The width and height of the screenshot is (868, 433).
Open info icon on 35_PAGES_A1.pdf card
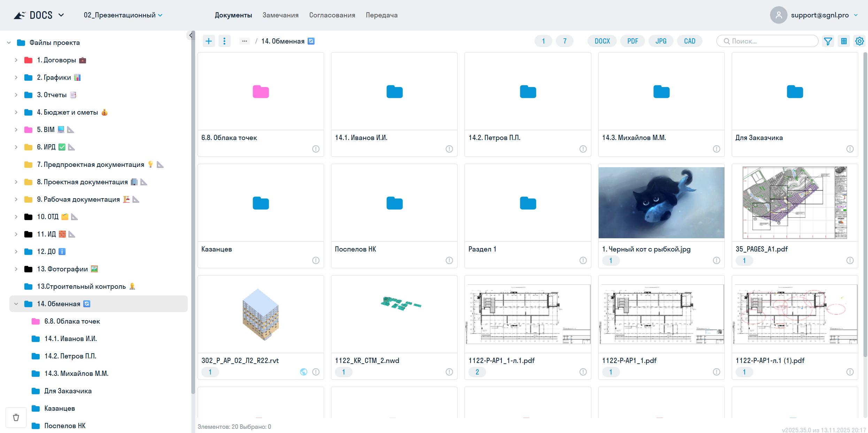click(850, 261)
